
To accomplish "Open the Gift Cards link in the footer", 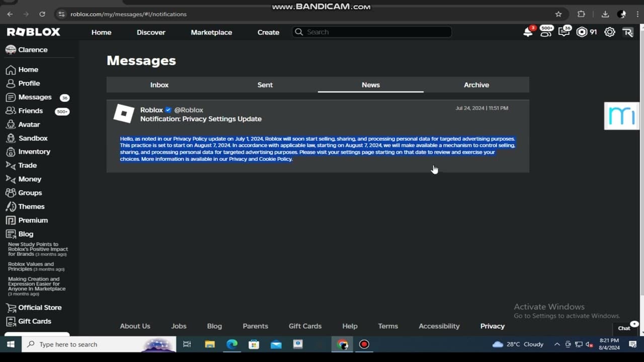I will (305, 326).
